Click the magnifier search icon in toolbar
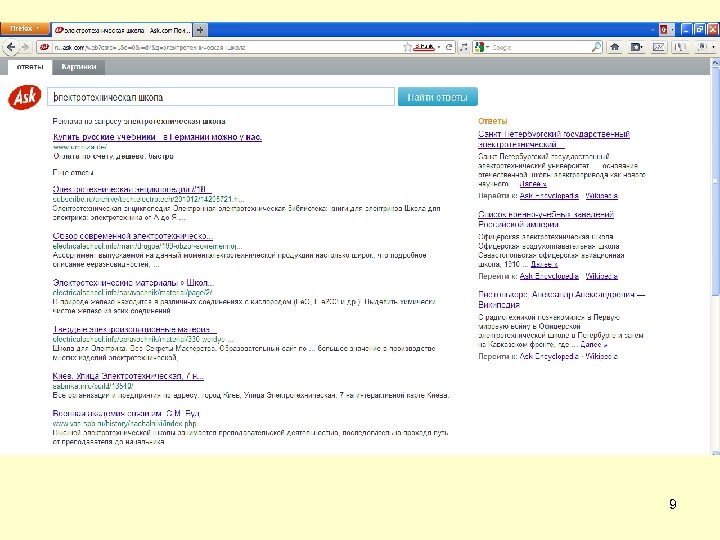720x540 pixels. (596, 47)
